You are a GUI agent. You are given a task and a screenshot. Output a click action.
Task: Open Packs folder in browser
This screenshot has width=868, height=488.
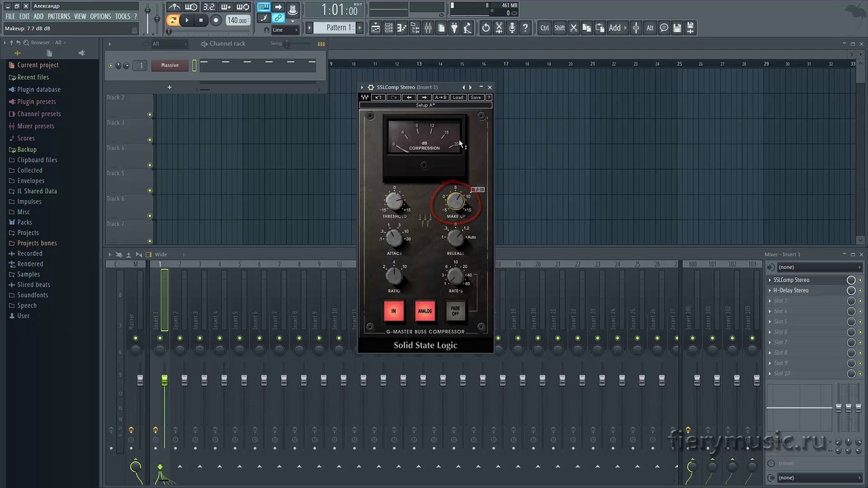(x=24, y=222)
